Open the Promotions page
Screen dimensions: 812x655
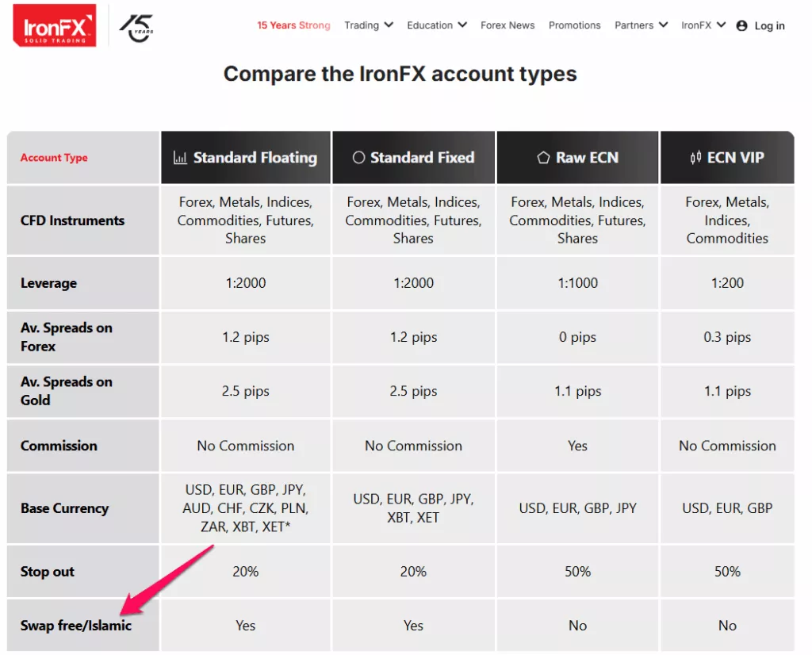(x=575, y=25)
